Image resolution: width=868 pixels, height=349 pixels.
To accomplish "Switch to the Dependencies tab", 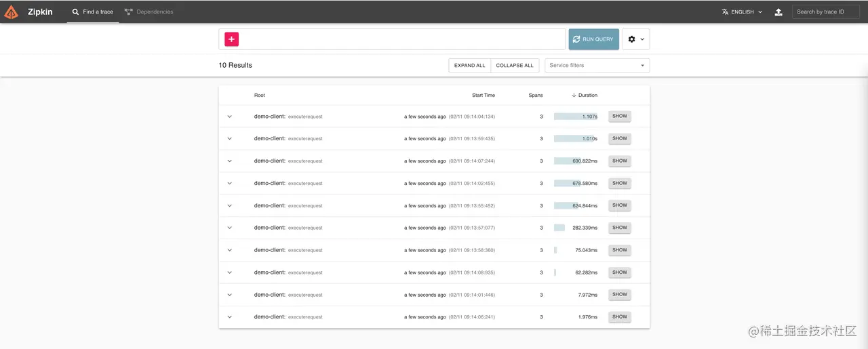I will pyautogui.click(x=149, y=12).
